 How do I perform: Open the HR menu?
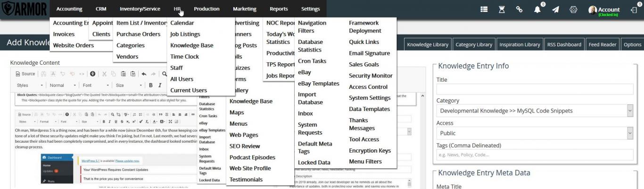[x=177, y=9]
